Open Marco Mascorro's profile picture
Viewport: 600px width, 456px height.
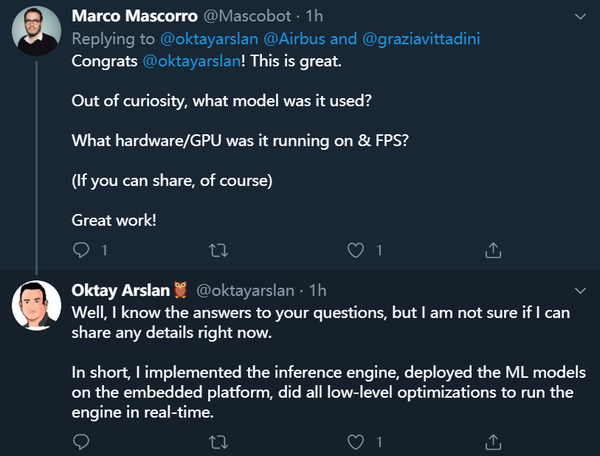tap(36, 31)
